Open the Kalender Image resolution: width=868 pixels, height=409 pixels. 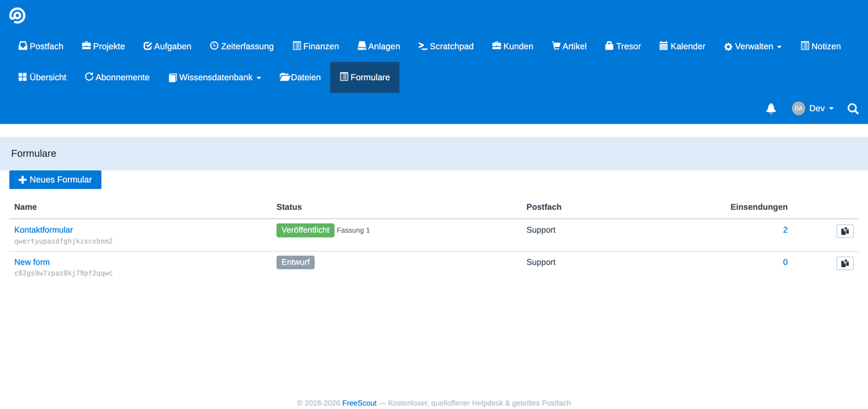pyautogui.click(x=682, y=46)
